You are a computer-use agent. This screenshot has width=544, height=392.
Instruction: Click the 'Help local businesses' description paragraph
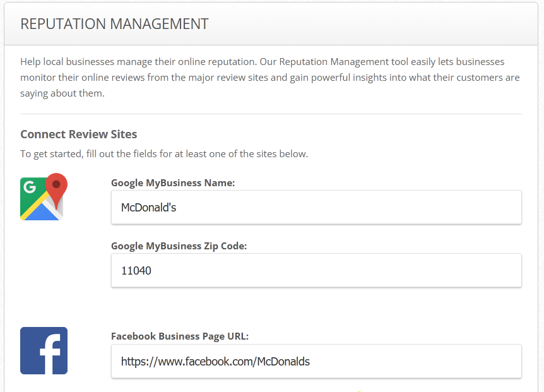[x=270, y=78]
